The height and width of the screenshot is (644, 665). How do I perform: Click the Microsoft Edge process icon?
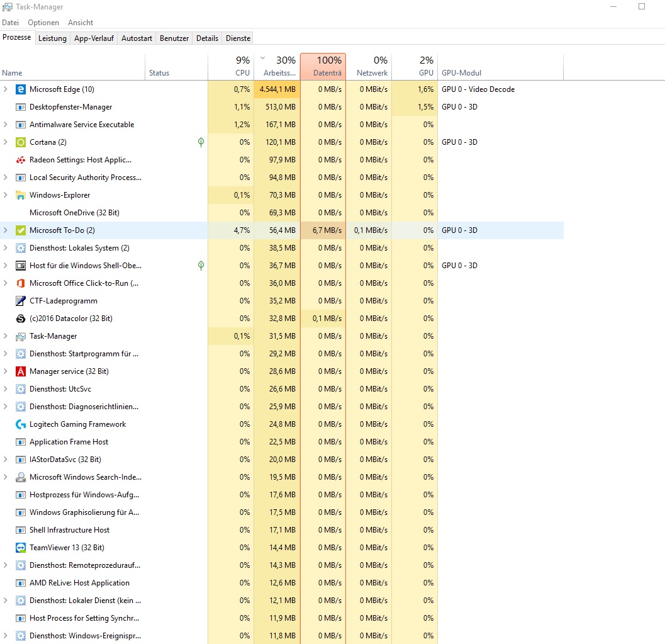(x=20, y=89)
